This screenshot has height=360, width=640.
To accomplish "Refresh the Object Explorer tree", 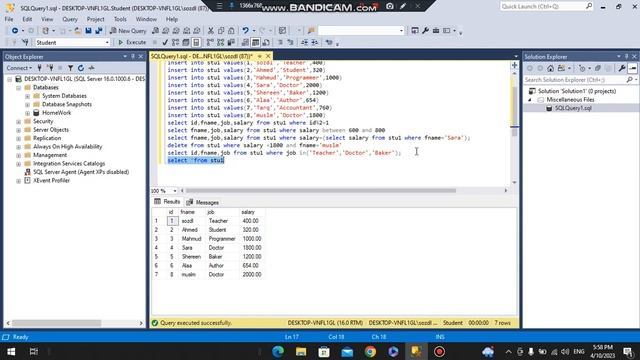I will [x=81, y=68].
